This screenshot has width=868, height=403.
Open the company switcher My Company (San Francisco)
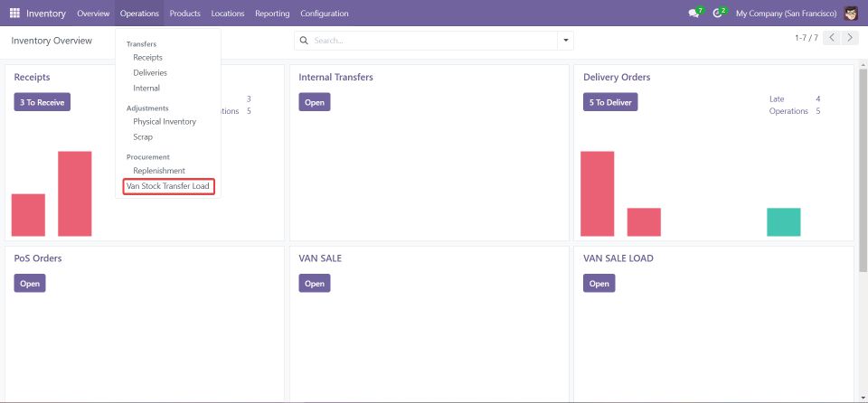[785, 14]
